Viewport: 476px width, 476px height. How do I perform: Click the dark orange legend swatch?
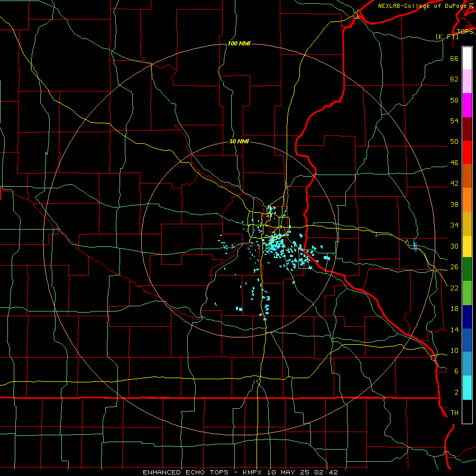(x=467, y=176)
